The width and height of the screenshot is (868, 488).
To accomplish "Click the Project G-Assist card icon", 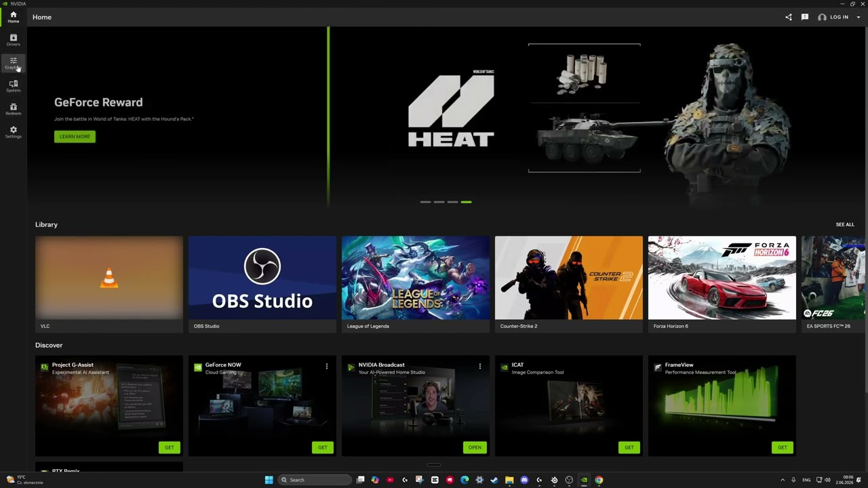I will [x=45, y=367].
